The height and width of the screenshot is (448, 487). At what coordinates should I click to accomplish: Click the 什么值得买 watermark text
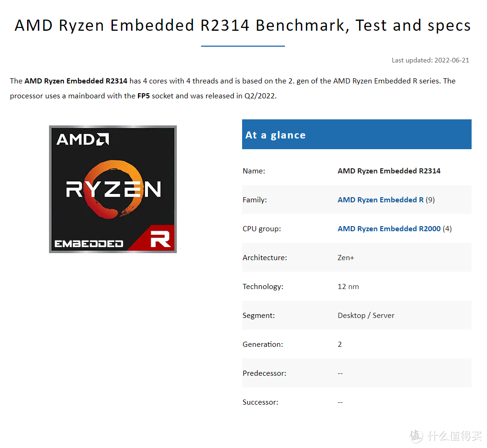point(454,436)
